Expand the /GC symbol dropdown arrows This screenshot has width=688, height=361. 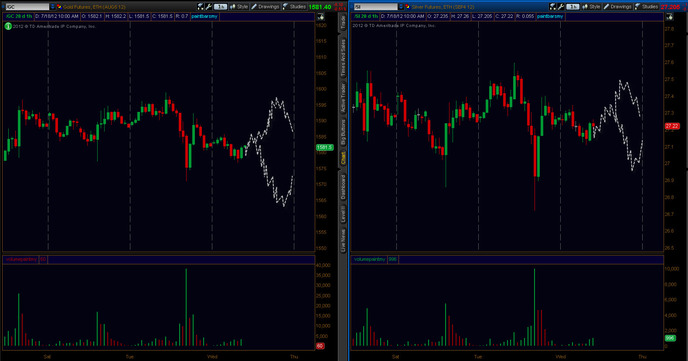[x=53, y=7]
